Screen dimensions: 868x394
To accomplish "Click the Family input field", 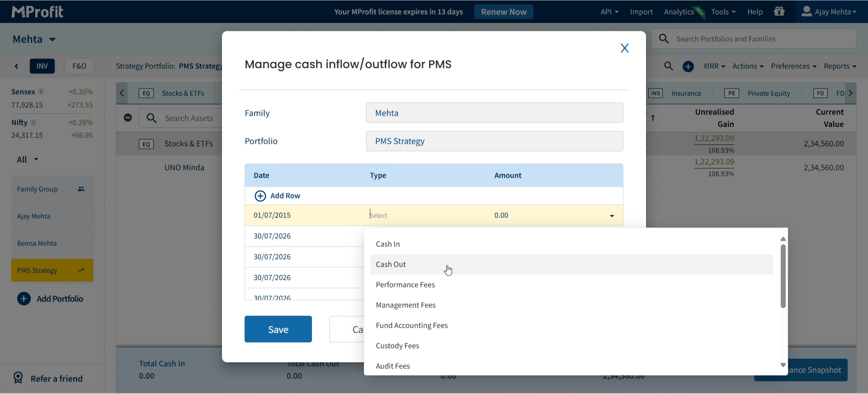I will (x=495, y=113).
